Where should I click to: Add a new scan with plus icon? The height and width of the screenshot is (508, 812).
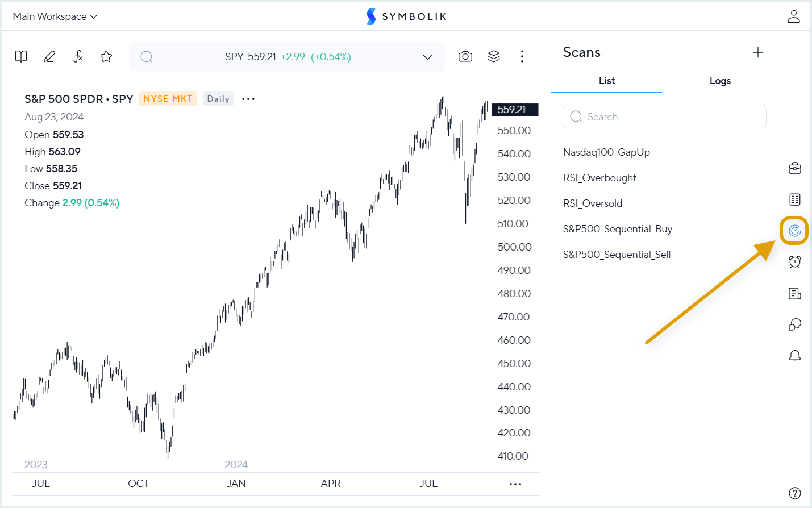point(758,52)
